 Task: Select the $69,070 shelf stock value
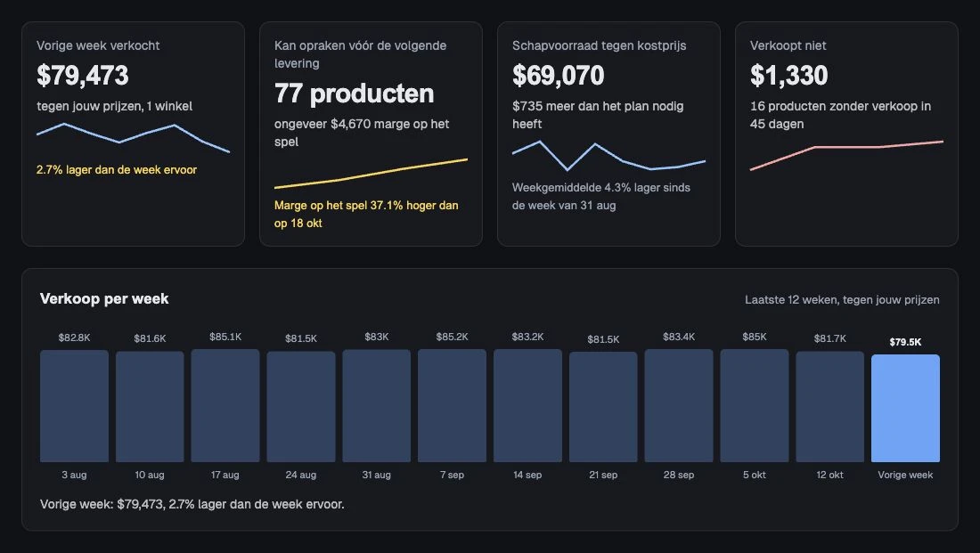click(x=558, y=76)
